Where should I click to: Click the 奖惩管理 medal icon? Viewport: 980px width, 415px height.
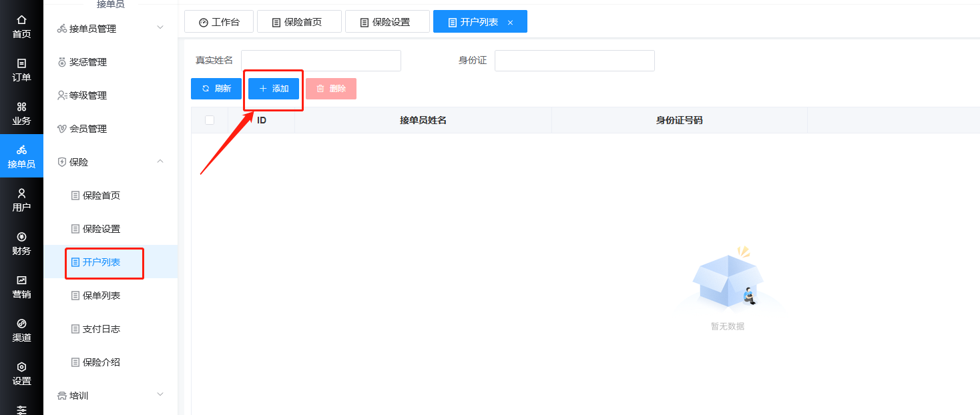click(62, 62)
